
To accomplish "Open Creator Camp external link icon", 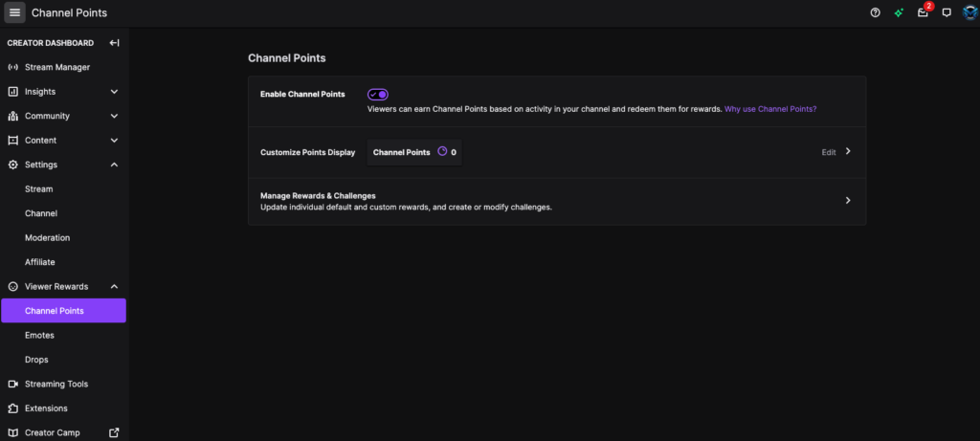I will 115,432.
